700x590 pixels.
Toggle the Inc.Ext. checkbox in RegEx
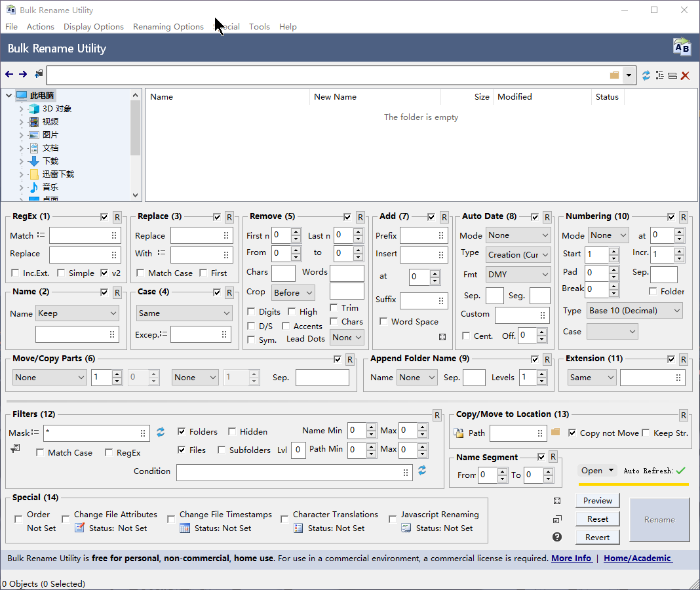point(15,273)
